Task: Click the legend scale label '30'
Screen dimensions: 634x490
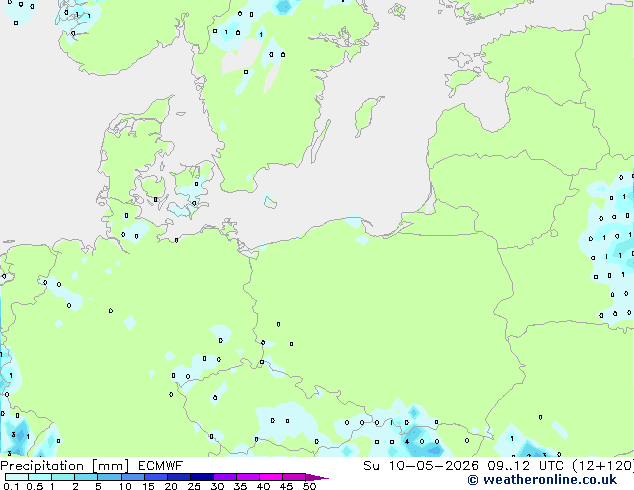Action: pyautogui.click(x=217, y=486)
